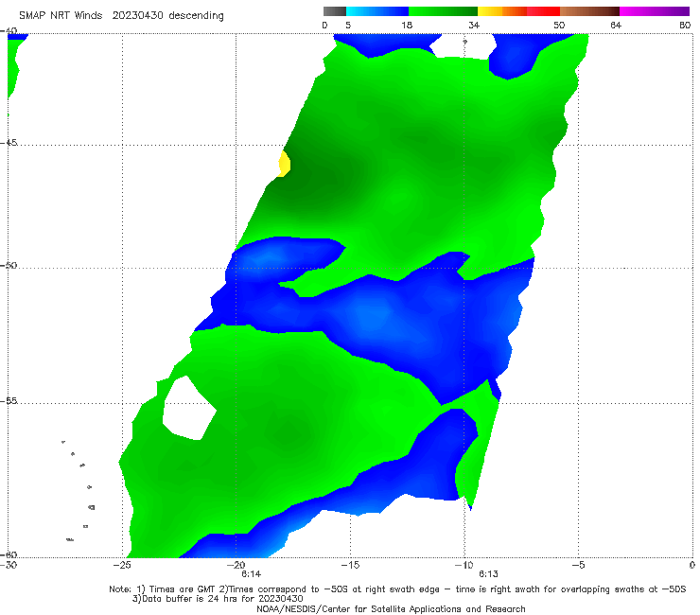Click the cyan-to-blue segment of the color bar
700x615 pixels.
coord(377,11)
